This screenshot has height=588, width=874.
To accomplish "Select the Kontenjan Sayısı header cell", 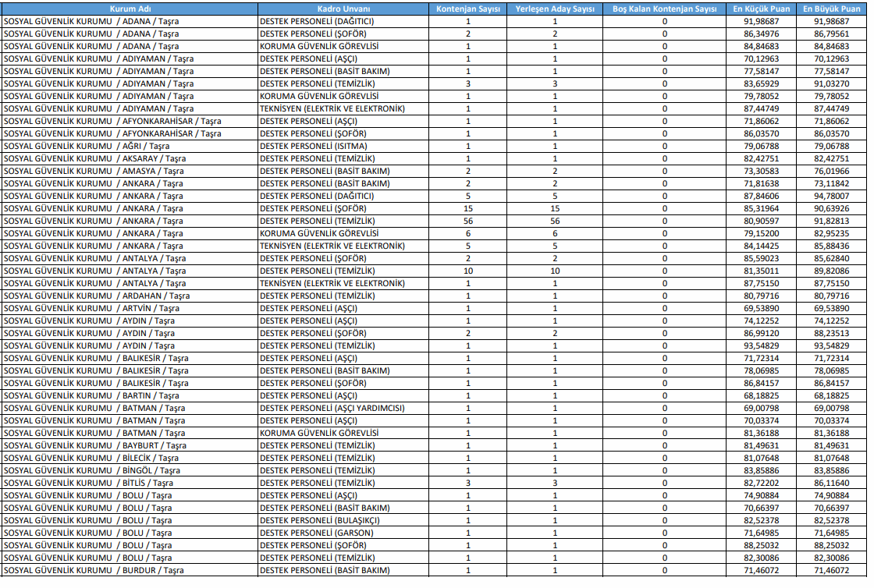I will 467,9.
